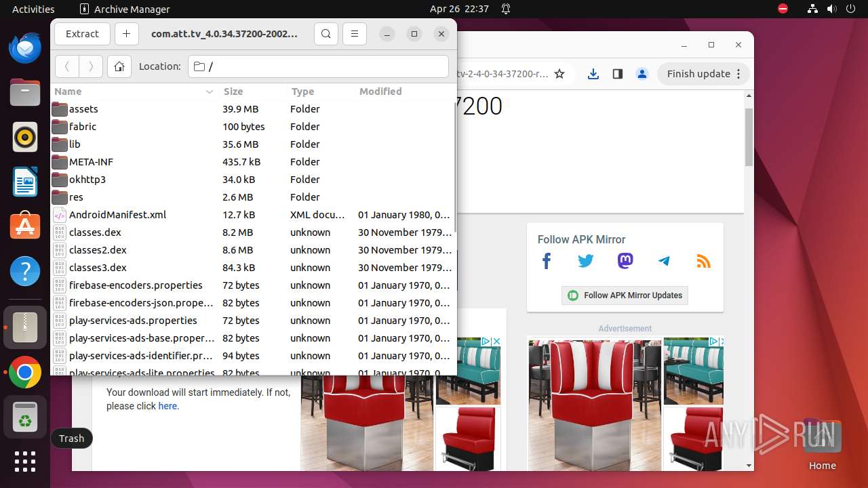Open the archive search tool
The image size is (868, 488).
click(326, 34)
